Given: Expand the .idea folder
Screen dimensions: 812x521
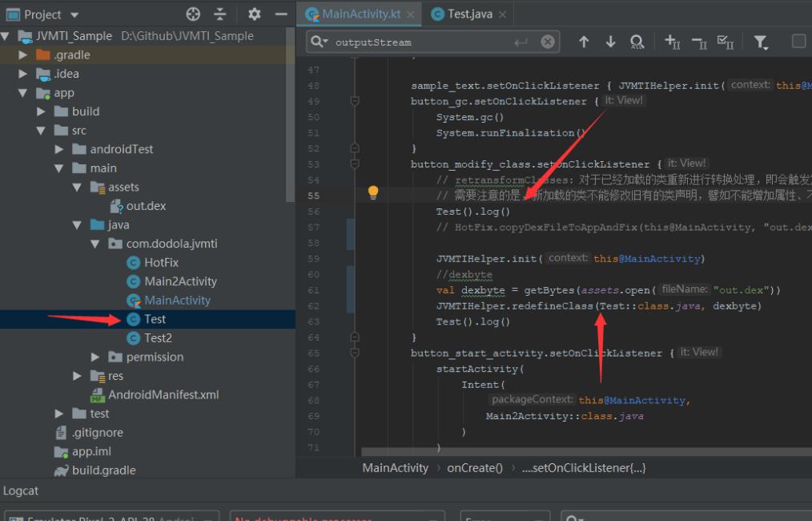Looking at the screenshot, I should click(x=22, y=74).
